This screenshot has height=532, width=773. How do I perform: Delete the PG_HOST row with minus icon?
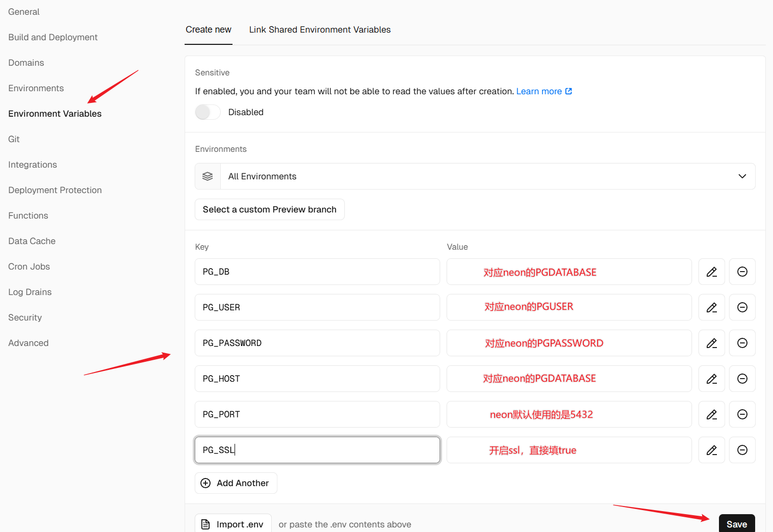[x=742, y=379]
